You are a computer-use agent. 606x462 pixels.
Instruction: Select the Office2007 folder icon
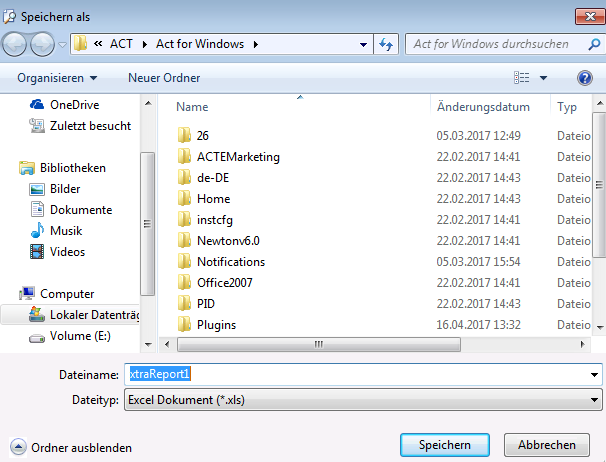pyautogui.click(x=184, y=283)
